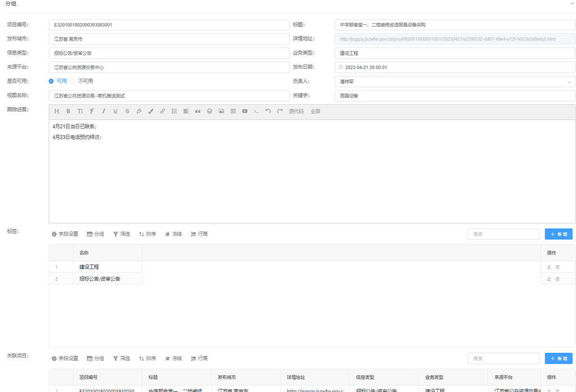Click 发布城市 column header in 关联项目 table
Image resolution: width=576 pixels, height=392 pixels.
coord(246,378)
